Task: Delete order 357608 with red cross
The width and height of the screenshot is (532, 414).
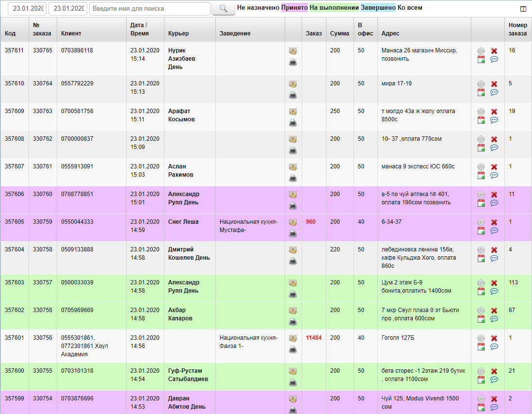Action: [x=494, y=139]
